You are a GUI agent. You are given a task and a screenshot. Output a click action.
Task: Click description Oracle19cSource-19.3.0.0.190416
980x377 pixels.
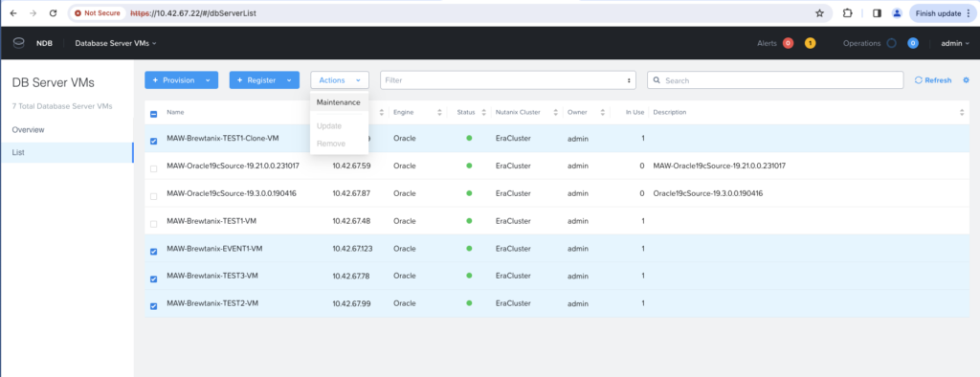pyautogui.click(x=707, y=193)
